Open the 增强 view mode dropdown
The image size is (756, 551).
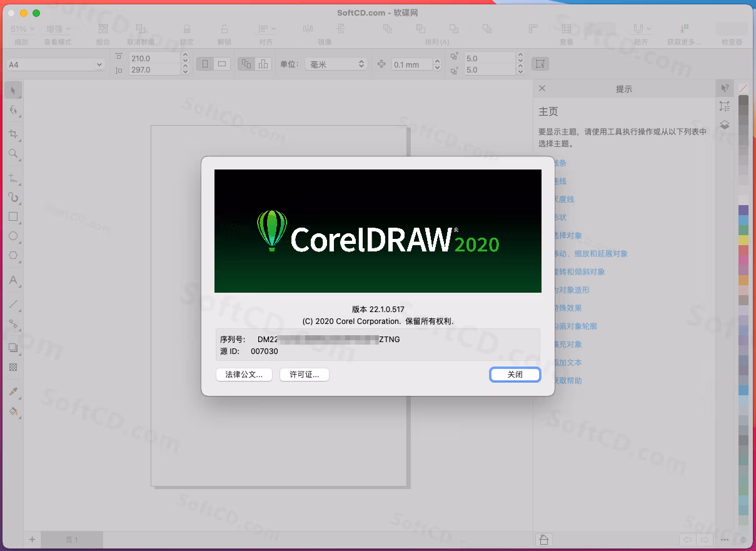[x=58, y=29]
